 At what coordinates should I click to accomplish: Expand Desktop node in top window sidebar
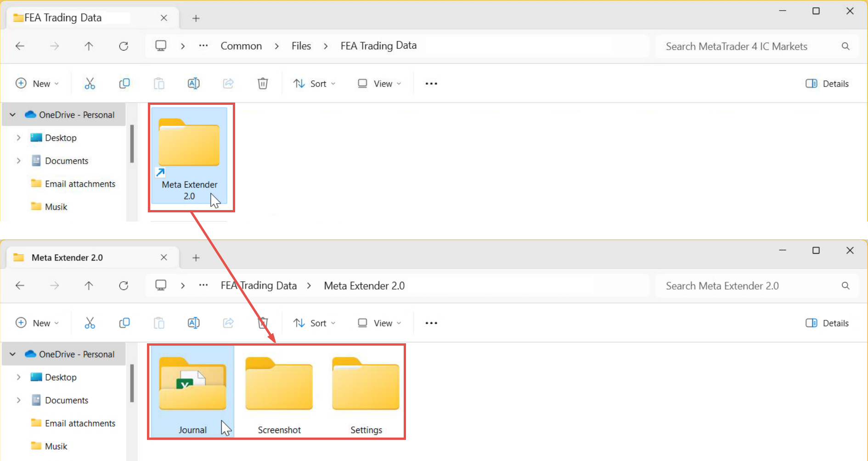18,137
